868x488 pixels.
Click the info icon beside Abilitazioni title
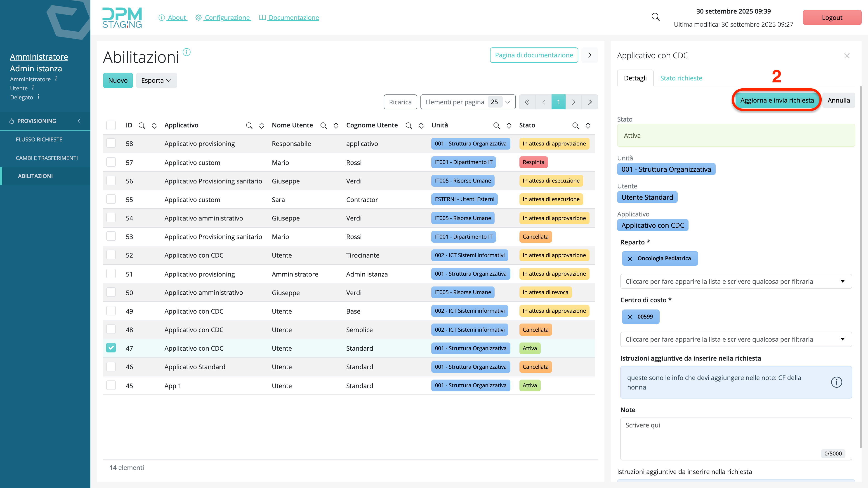(187, 52)
